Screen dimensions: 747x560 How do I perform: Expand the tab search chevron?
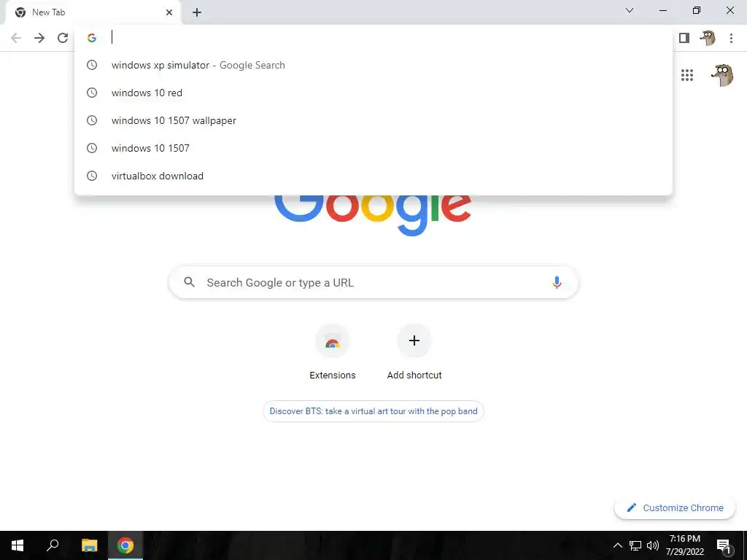[x=630, y=10]
